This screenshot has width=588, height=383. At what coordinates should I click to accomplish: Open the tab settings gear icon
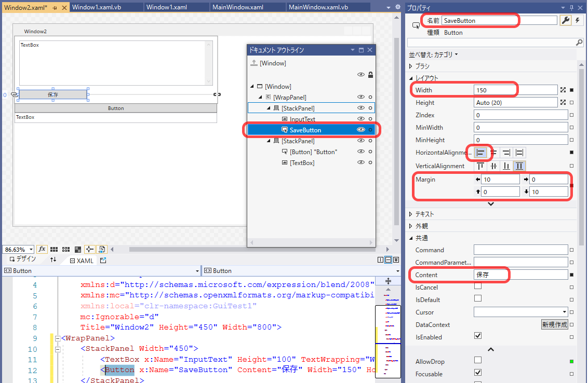point(398,7)
